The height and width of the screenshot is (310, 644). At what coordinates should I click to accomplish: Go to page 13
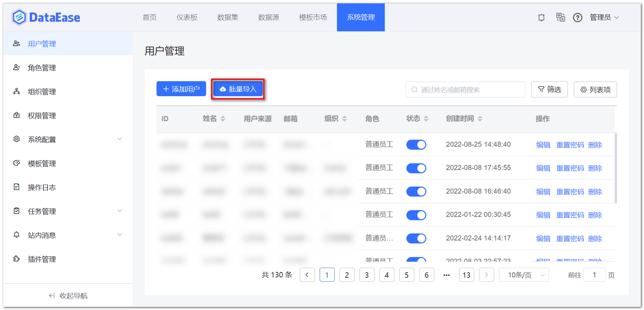[466, 275]
